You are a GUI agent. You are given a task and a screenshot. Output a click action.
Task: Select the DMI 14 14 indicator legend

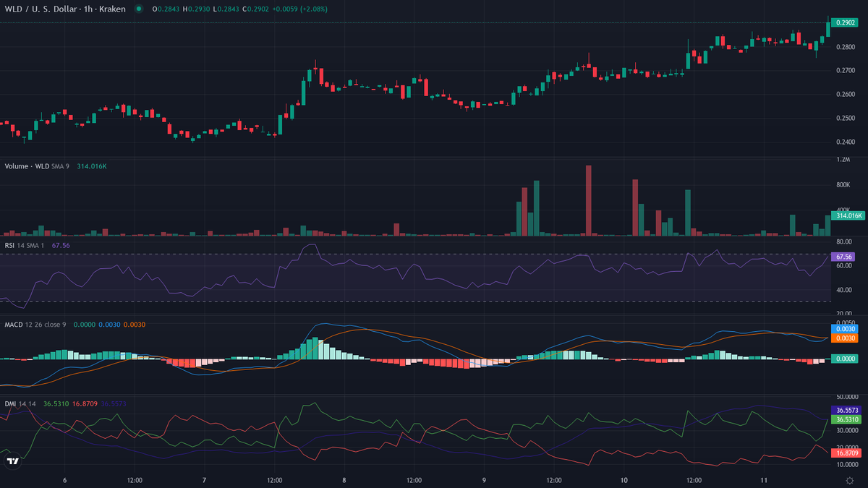coord(20,403)
